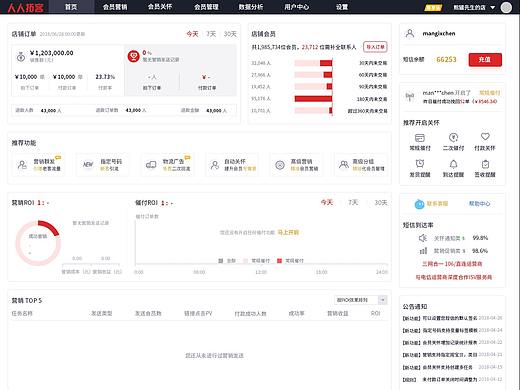
Task: Click the mangiochen profile icon
Action: click(x=410, y=33)
